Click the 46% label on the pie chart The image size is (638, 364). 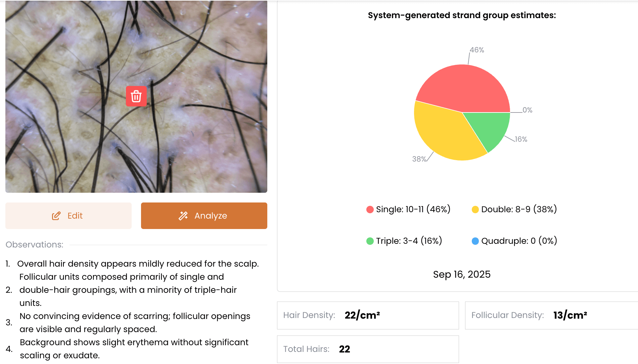point(476,50)
